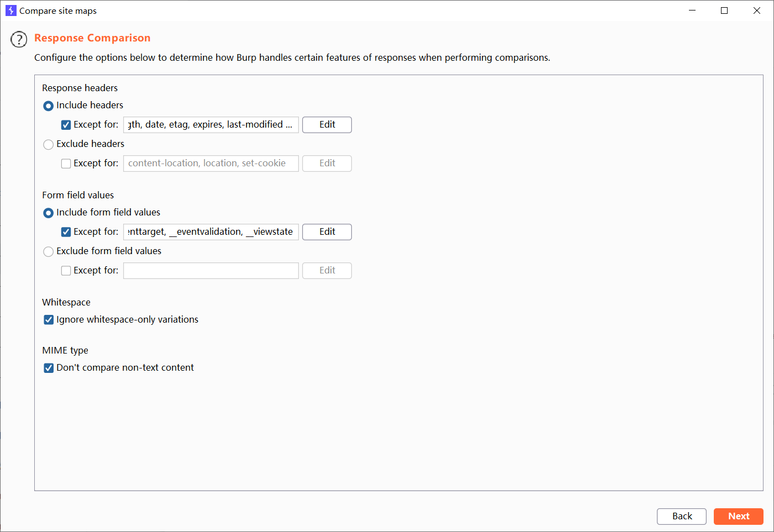Click the empty Exclude form field exceptions box

(x=211, y=271)
